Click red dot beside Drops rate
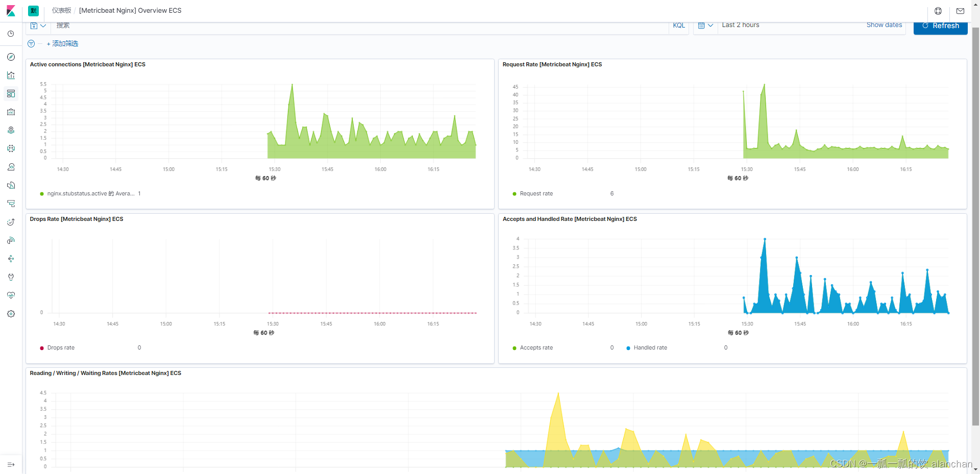Viewport: 980px width, 474px height. click(x=42, y=348)
